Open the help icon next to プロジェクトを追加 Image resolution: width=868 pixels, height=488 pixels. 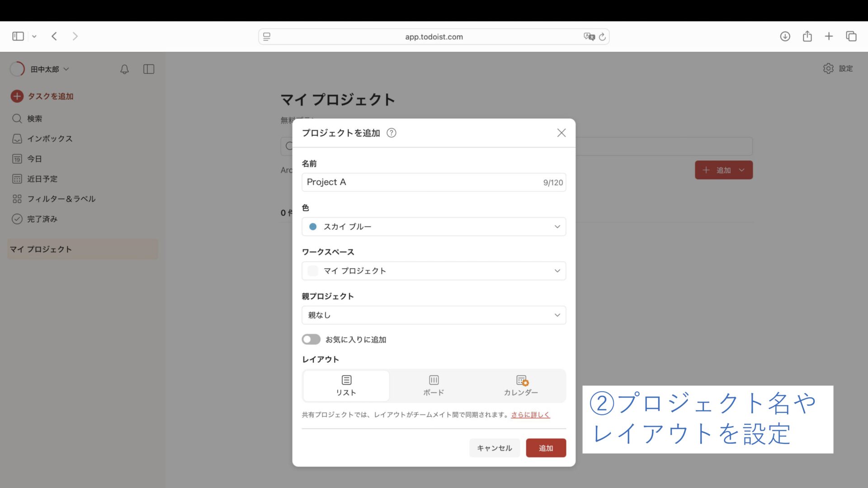click(392, 133)
